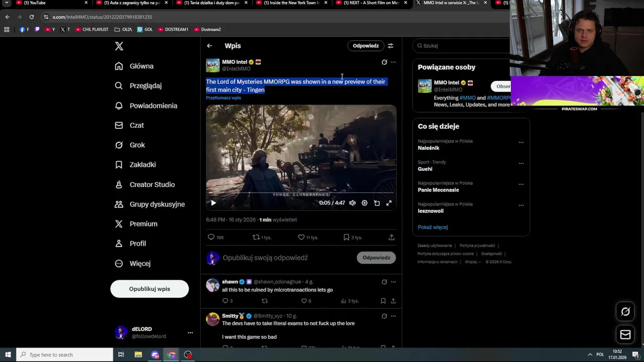Open the Premium page
Viewport: 644px width, 362px height.
coord(136,224)
